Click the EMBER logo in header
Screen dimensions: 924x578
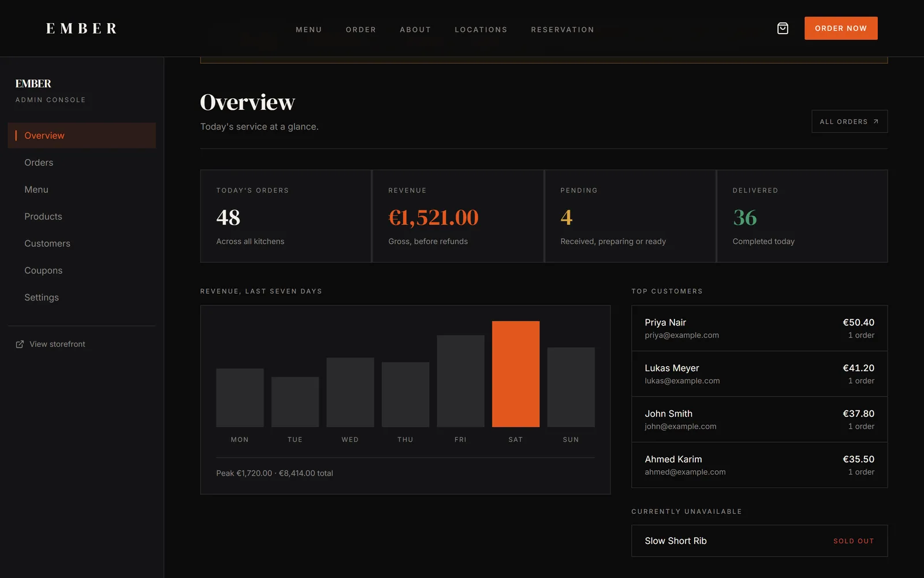coord(81,28)
